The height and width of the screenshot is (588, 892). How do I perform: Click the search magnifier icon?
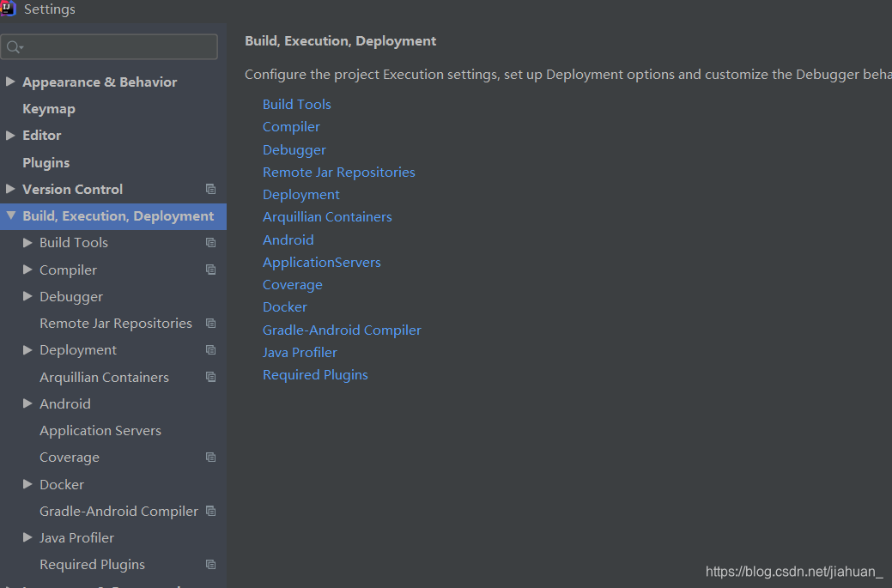click(15, 47)
